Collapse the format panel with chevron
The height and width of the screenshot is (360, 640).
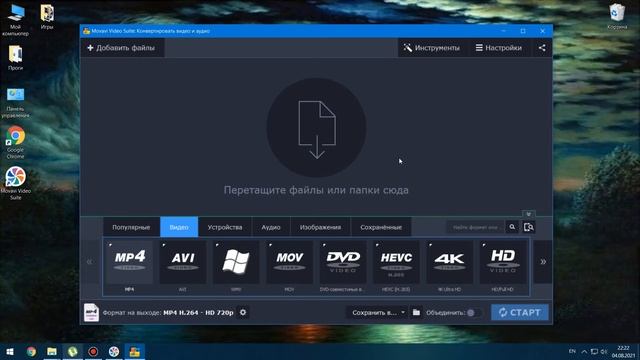pos(529,214)
